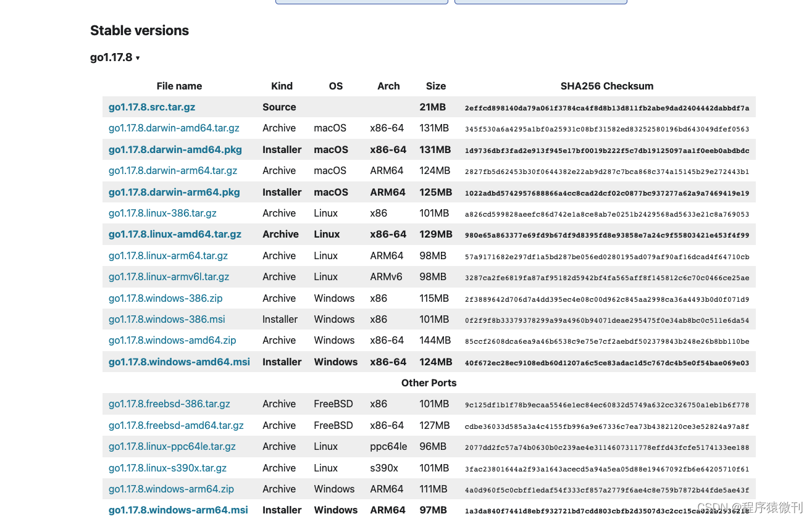This screenshot has height=519, width=812.
Task: Download go1.17.8.src.tar.gz source file
Action: coord(152,107)
